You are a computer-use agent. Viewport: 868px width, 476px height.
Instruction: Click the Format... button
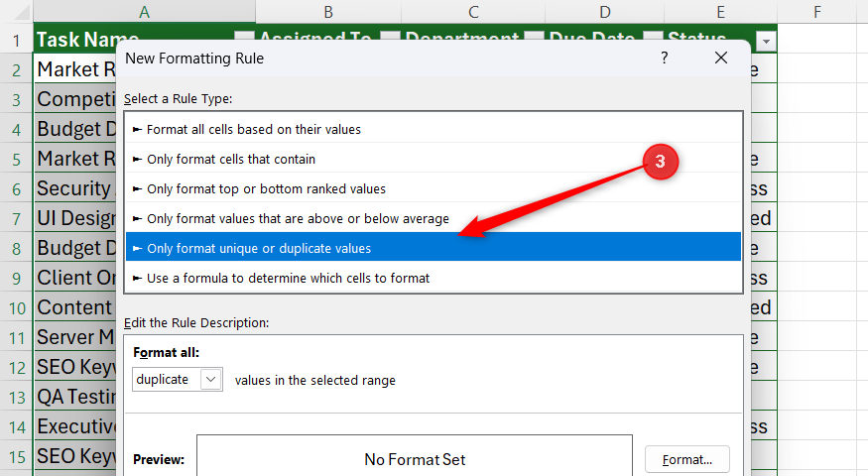pos(687,459)
